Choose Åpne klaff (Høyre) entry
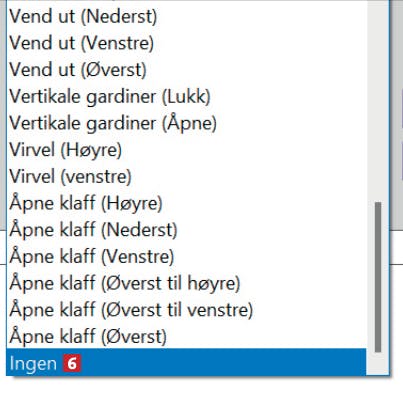This screenshot has height=401, width=403. pos(186,203)
